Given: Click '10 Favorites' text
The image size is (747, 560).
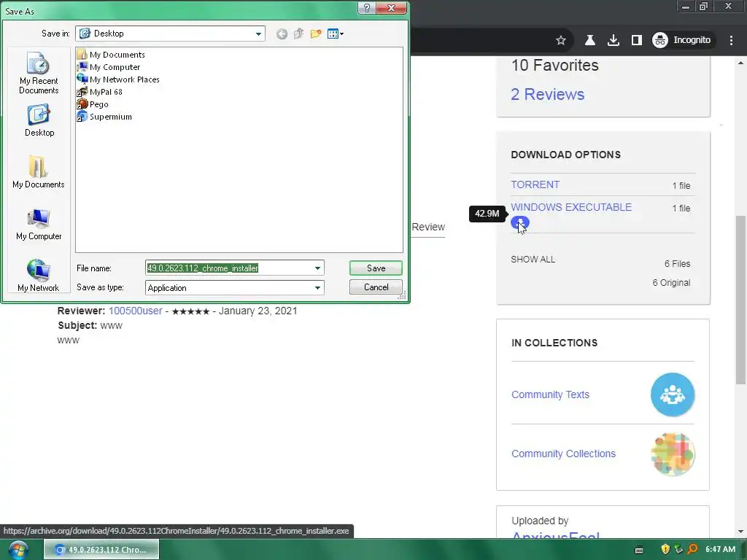Looking at the screenshot, I should pos(554,65).
